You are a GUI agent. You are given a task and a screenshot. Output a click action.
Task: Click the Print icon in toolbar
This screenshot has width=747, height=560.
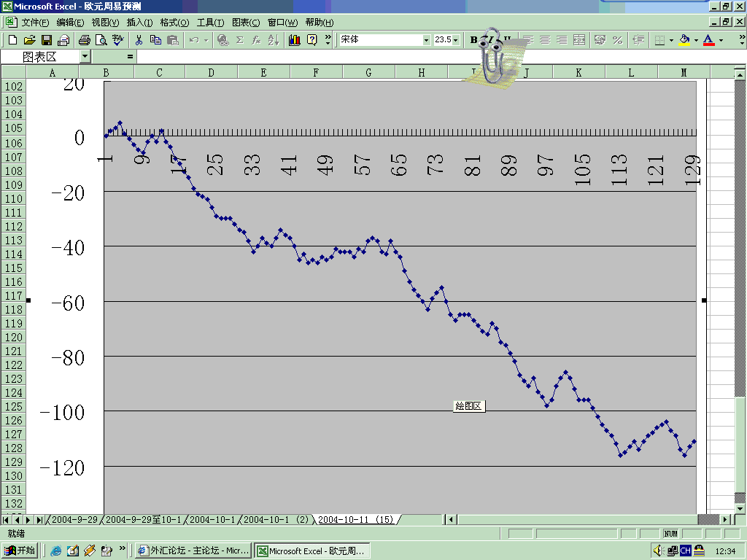[84, 40]
